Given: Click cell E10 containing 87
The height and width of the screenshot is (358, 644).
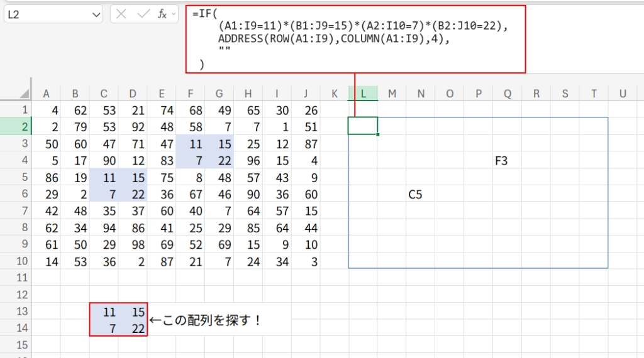Looking at the screenshot, I should point(162,261).
